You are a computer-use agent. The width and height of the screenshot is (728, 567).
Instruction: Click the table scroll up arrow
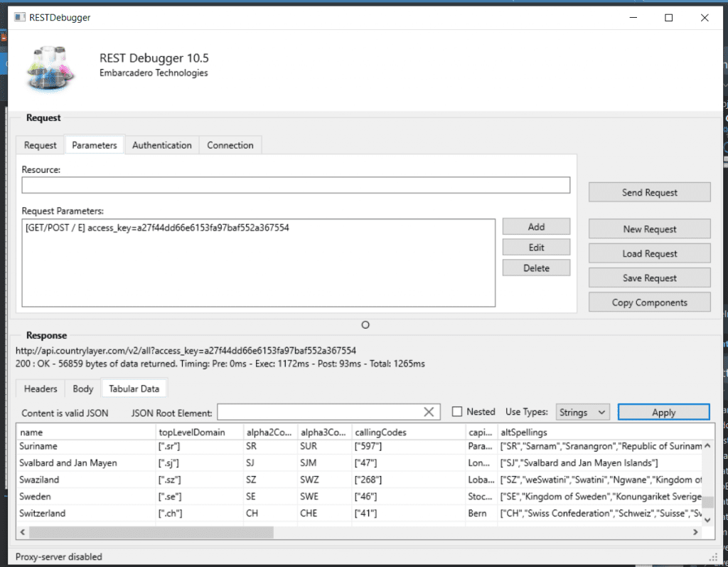(707, 445)
